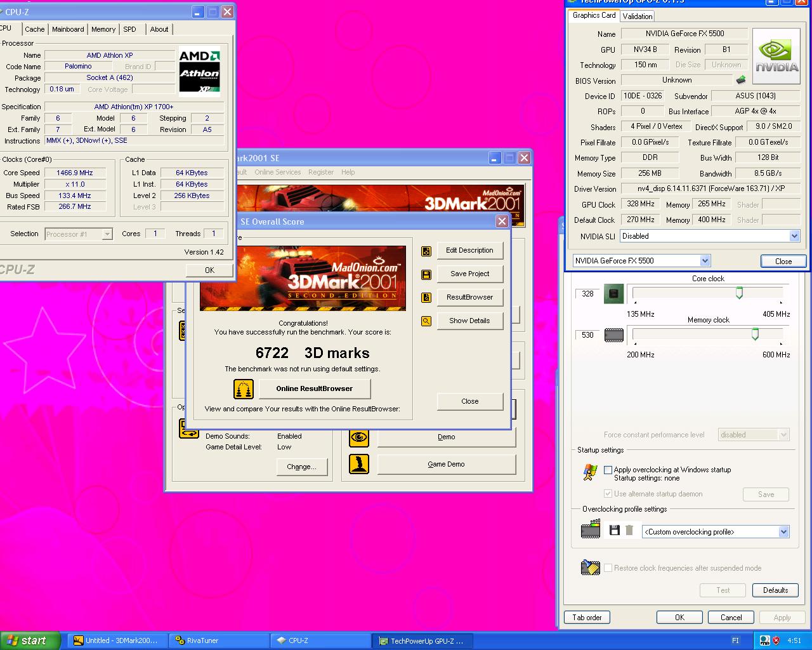Click the Show Details button
This screenshot has height=650, width=812.
pyautogui.click(x=469, y=321)
